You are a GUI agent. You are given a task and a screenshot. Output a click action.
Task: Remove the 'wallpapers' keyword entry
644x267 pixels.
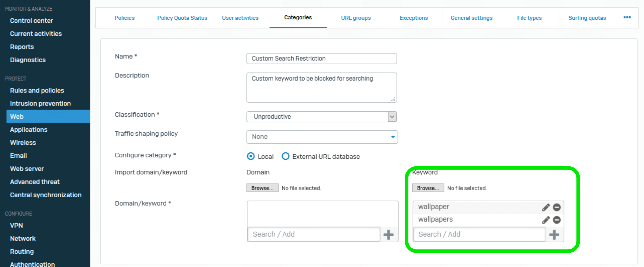point(557,220)
